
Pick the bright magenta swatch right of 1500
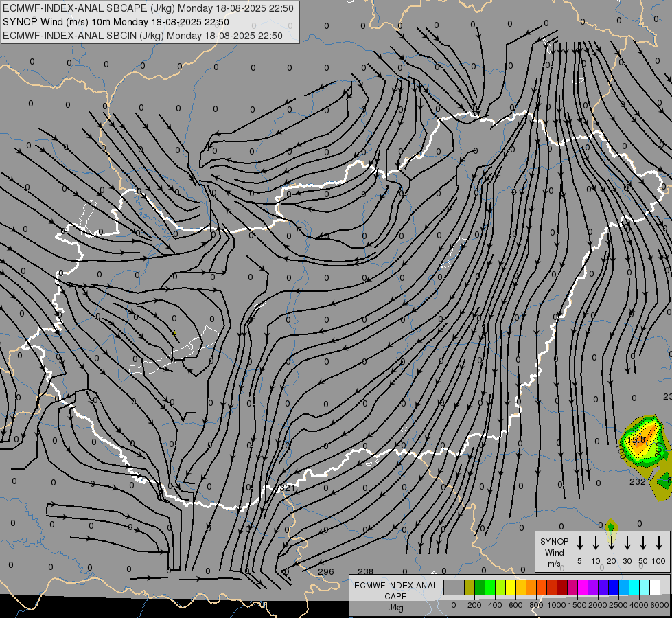pyautogui.click(x=583, y=587)
